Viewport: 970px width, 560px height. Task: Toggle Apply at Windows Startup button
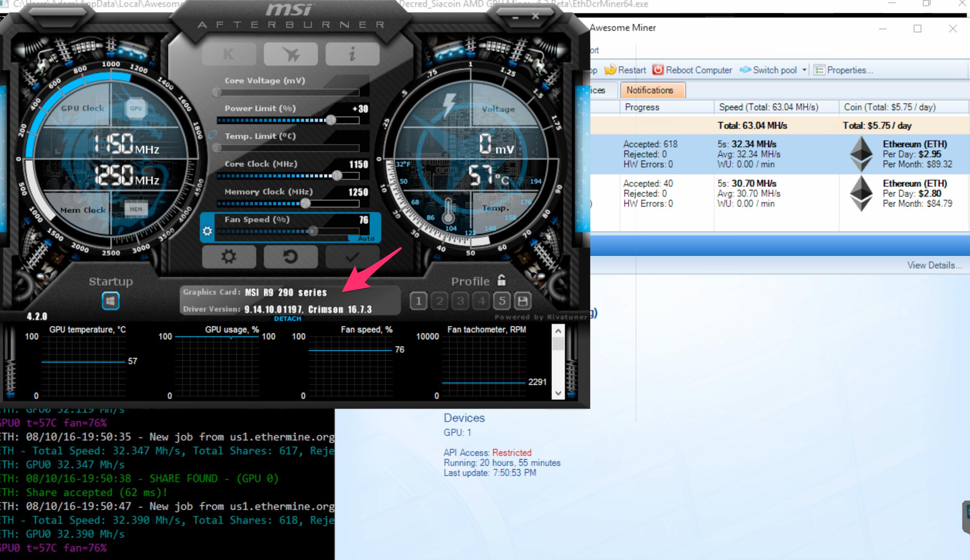click(110, 301)
